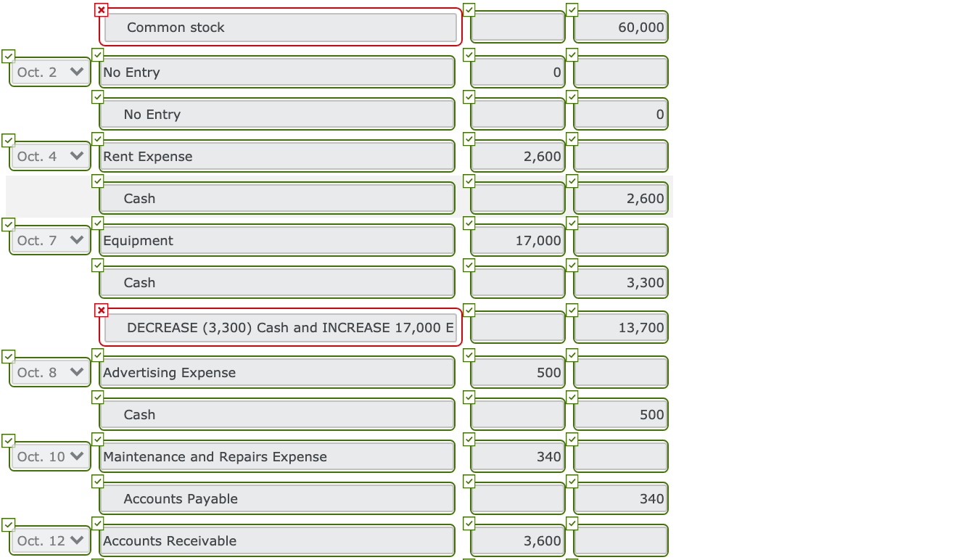Open the Oct. 10 date dropdown

[49, 456]
